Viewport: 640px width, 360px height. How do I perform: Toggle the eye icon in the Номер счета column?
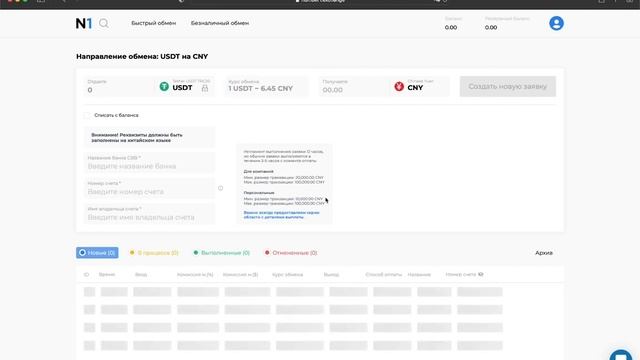coord(481,274)
